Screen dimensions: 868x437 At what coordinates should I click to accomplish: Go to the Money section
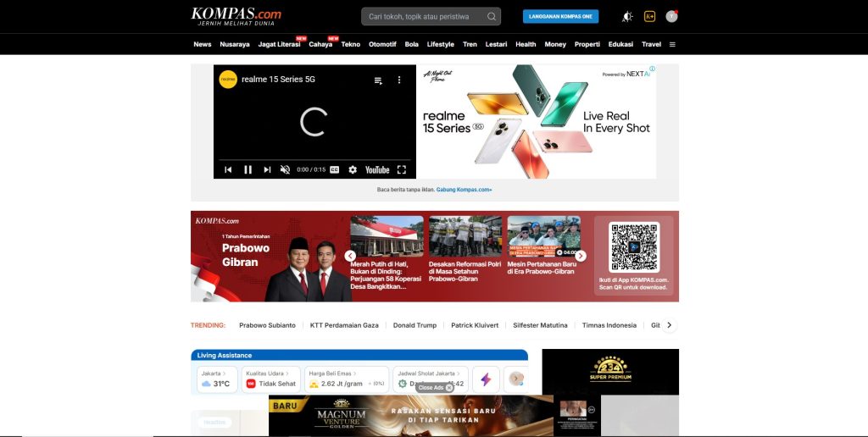[555, 44]
